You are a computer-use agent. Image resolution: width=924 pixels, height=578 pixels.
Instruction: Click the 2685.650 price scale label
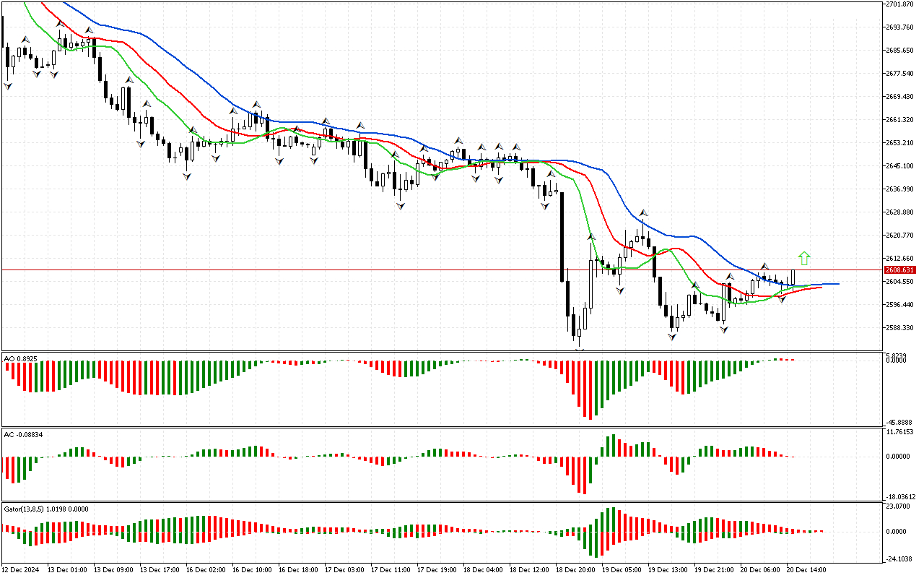(x=901, y=51)
